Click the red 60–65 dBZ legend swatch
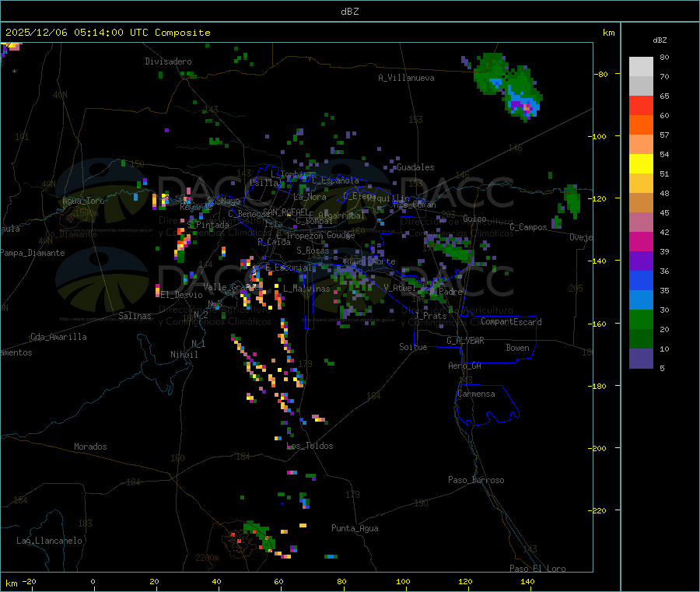 click(641, 105)
